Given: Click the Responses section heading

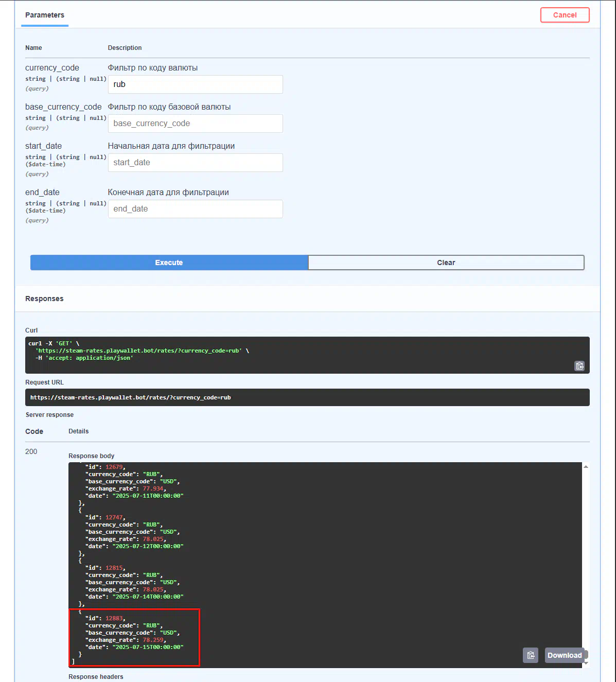Looking at the screenshot, I should click(x=44, y=299).
